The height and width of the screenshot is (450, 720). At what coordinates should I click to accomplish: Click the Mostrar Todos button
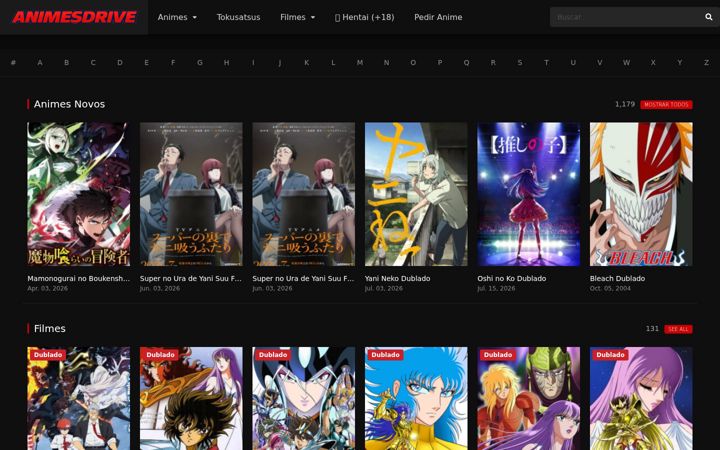click(666, 105)
